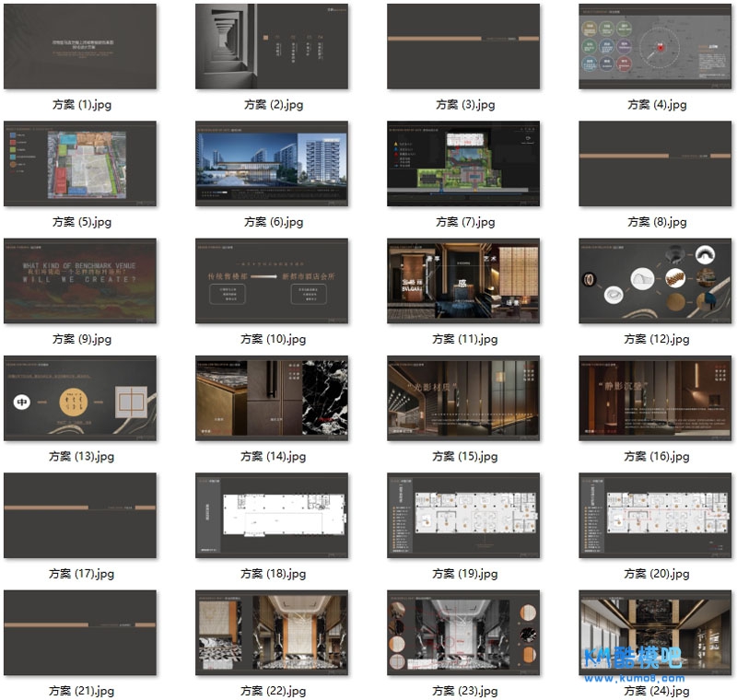Click the file name label 方案 (3).jpg
This screenshot has width=737, height=700.
[x=465, y=105]
